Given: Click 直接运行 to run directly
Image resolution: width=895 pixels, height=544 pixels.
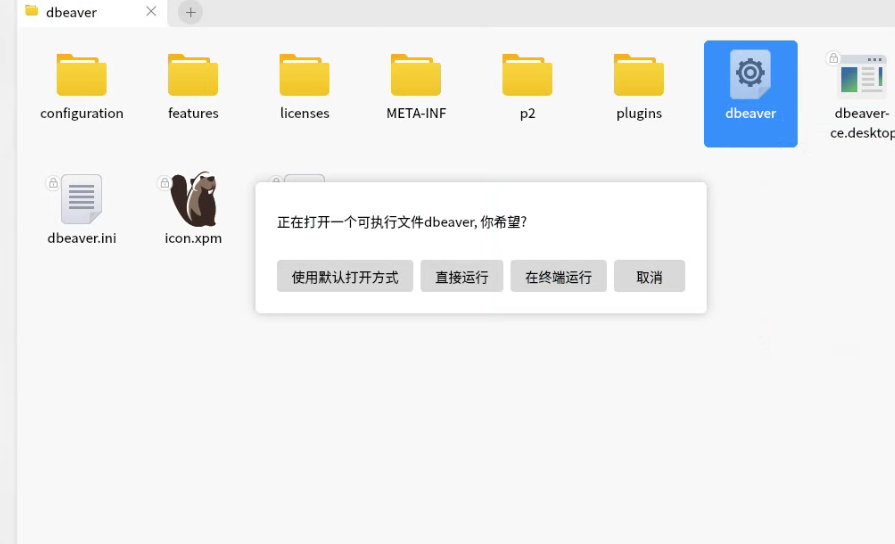Looking at the screenshot, I should 462,276.
